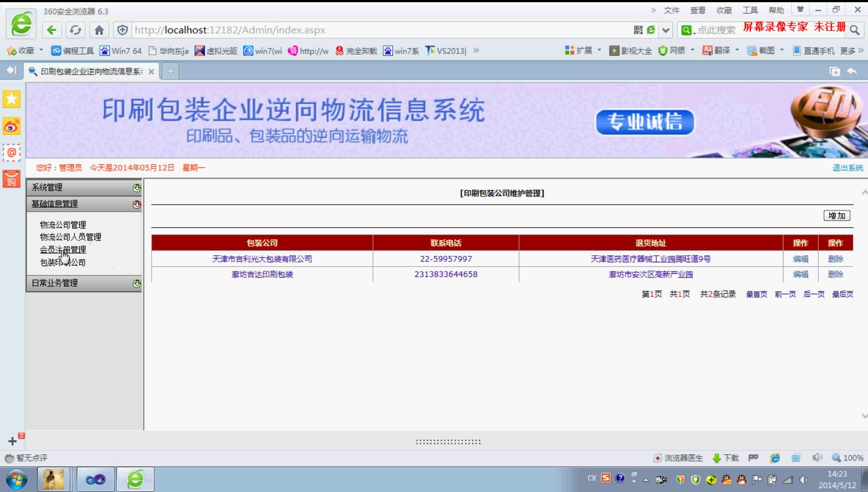Open the 工具 menu

pyautogui.click(x=750, y=10)
